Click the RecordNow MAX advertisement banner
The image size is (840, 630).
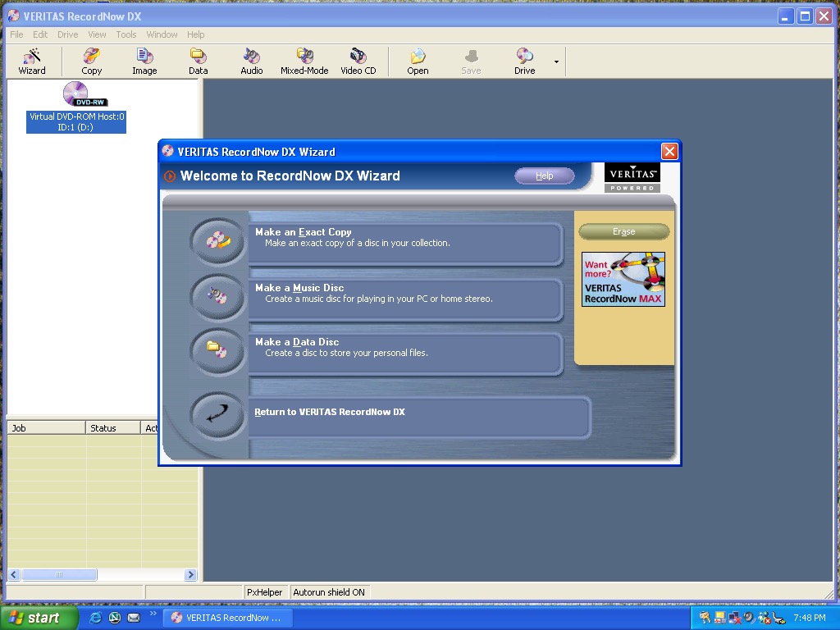623,280
